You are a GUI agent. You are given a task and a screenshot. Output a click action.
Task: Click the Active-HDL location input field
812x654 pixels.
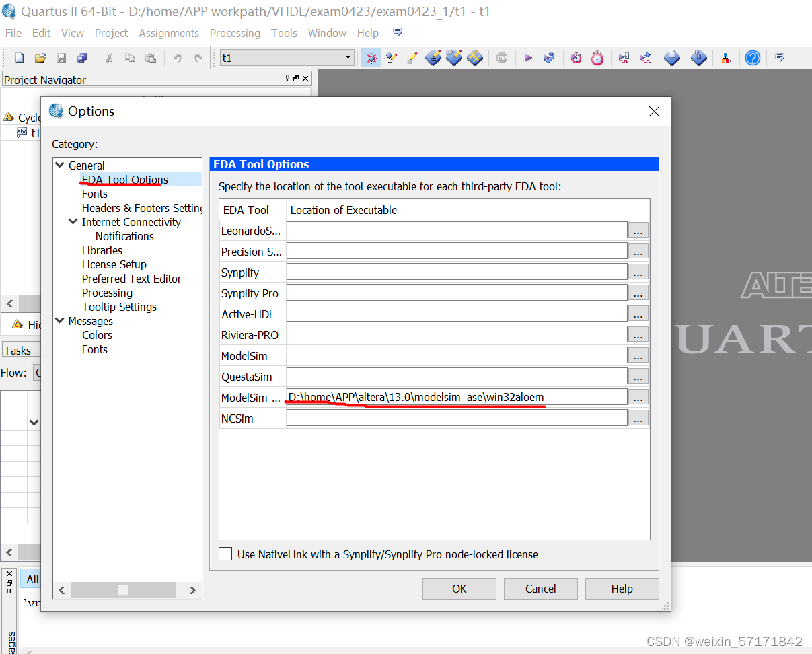point(457,314)
